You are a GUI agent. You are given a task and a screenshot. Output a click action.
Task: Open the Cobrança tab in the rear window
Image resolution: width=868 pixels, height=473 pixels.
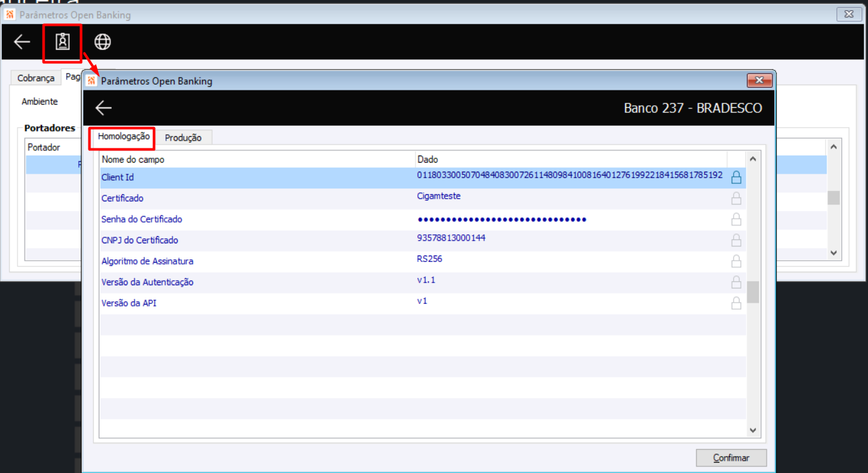pos(36,78)
